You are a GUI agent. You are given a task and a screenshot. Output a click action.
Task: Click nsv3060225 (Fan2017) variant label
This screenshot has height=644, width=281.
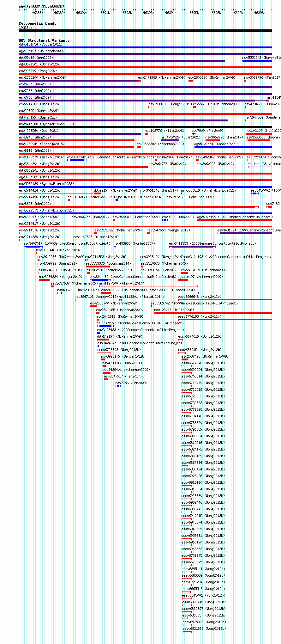pos(215,164)
